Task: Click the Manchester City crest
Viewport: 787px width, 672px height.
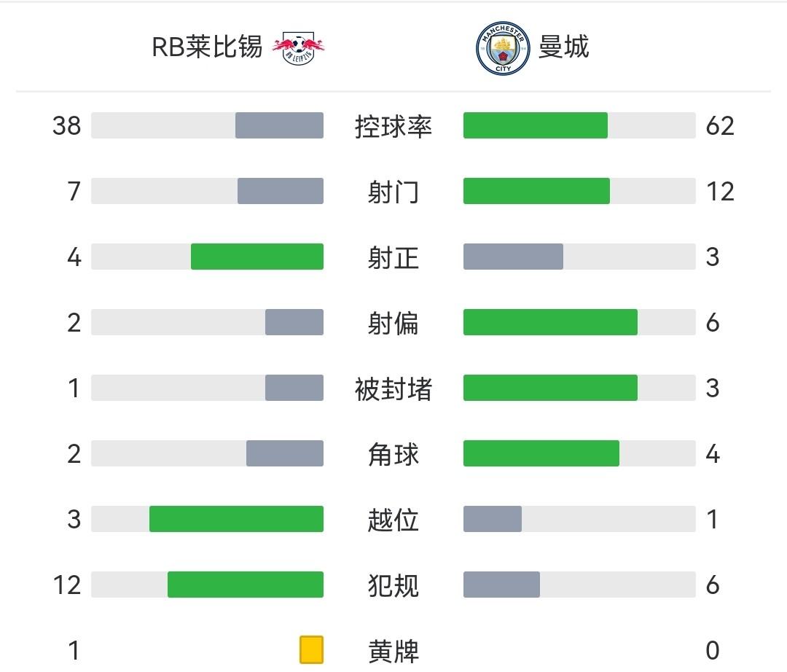Action: point(502,49)
